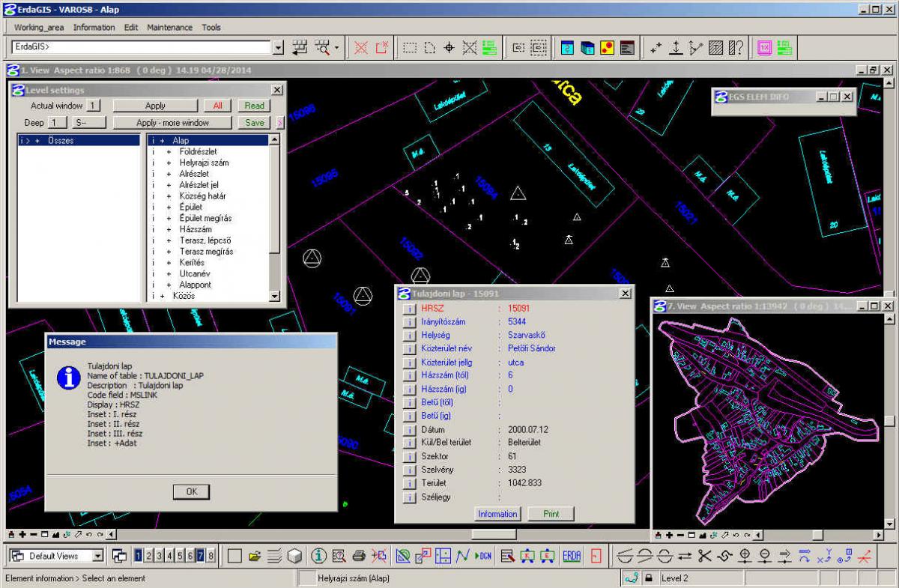The image size is (899, 588).
Task: Toggle view number 3 button
Action: coord(160,556)
